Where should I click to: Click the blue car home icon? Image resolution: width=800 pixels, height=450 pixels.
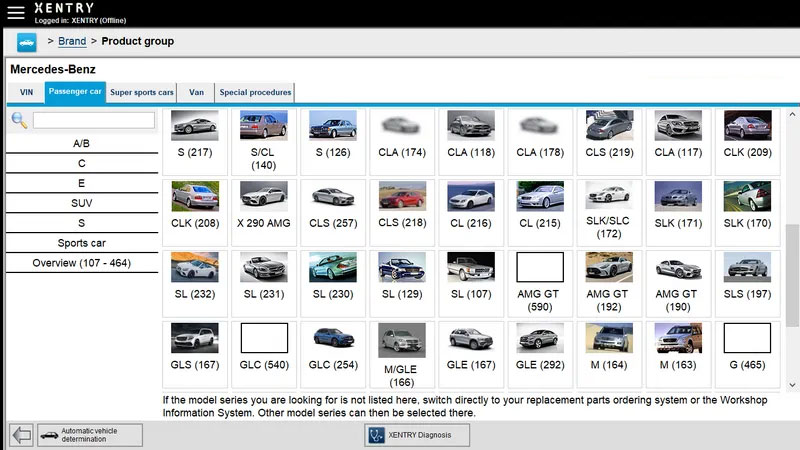point(26,42)
